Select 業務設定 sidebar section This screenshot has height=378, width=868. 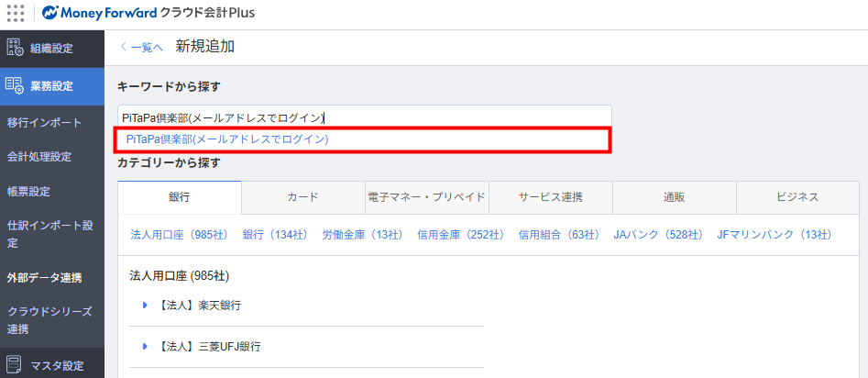pyautogui.click(x=52, y=86)
